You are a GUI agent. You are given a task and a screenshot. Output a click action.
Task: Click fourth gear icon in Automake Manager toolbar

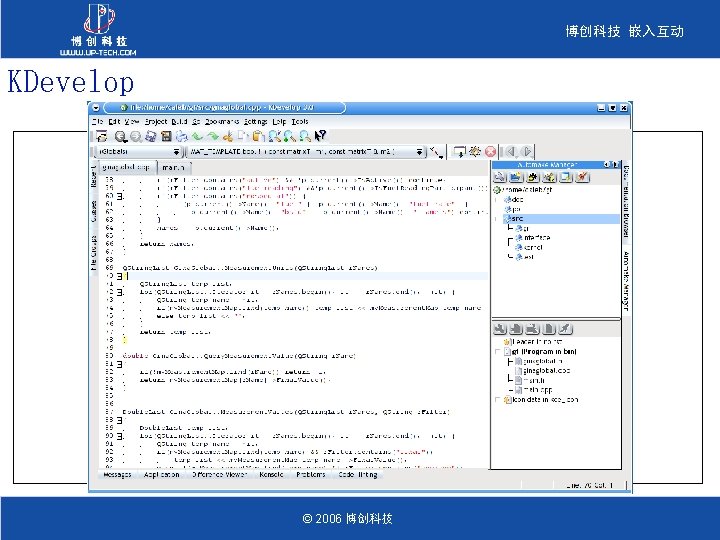549,177
